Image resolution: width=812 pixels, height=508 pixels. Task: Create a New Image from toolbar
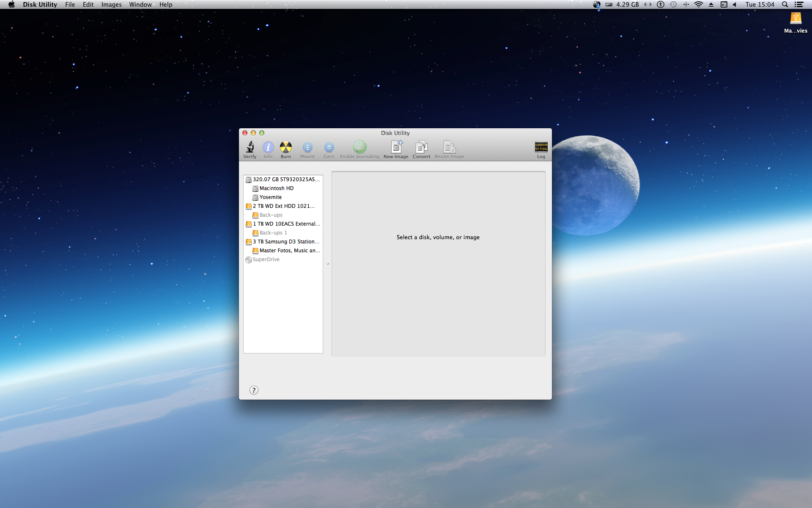[396, 147]
